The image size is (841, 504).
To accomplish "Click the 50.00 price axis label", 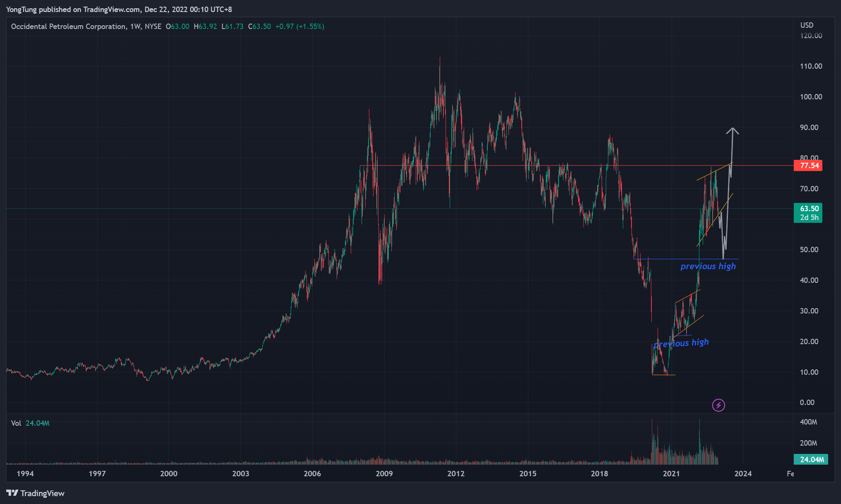I will click(809, 250).
